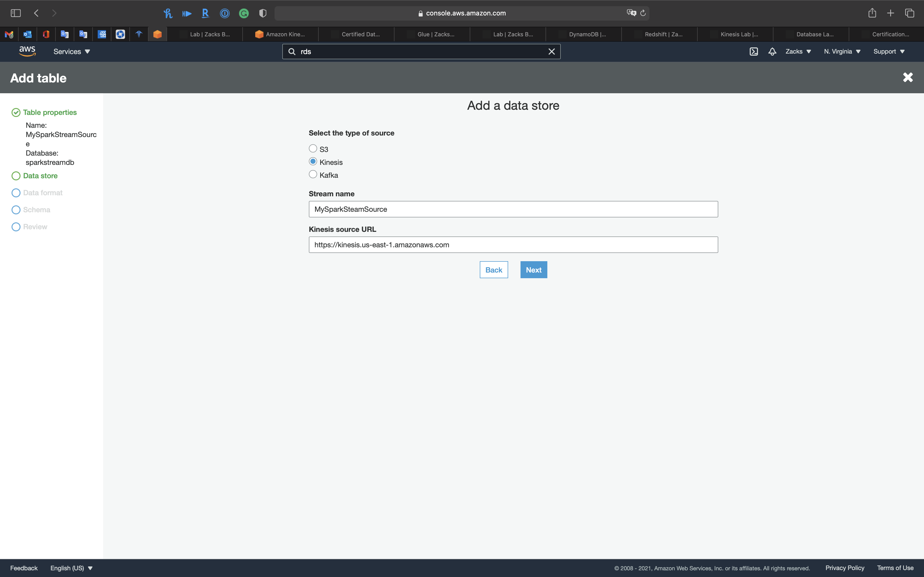
Task: Open new tab with plus icon
Action: click(x=890, y=13)
